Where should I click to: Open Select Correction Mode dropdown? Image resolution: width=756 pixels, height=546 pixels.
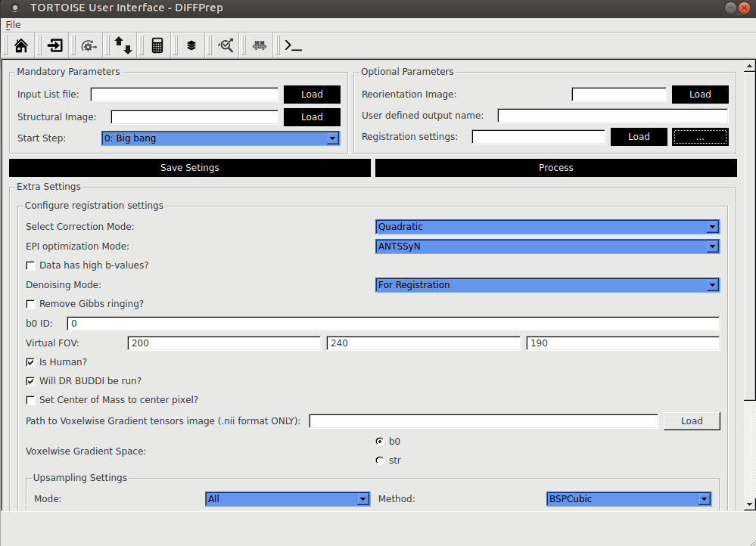547,227
